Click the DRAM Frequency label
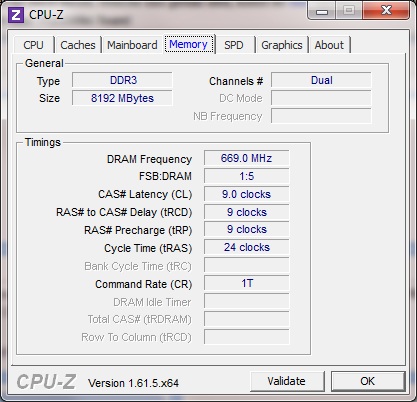 point(149,159)
